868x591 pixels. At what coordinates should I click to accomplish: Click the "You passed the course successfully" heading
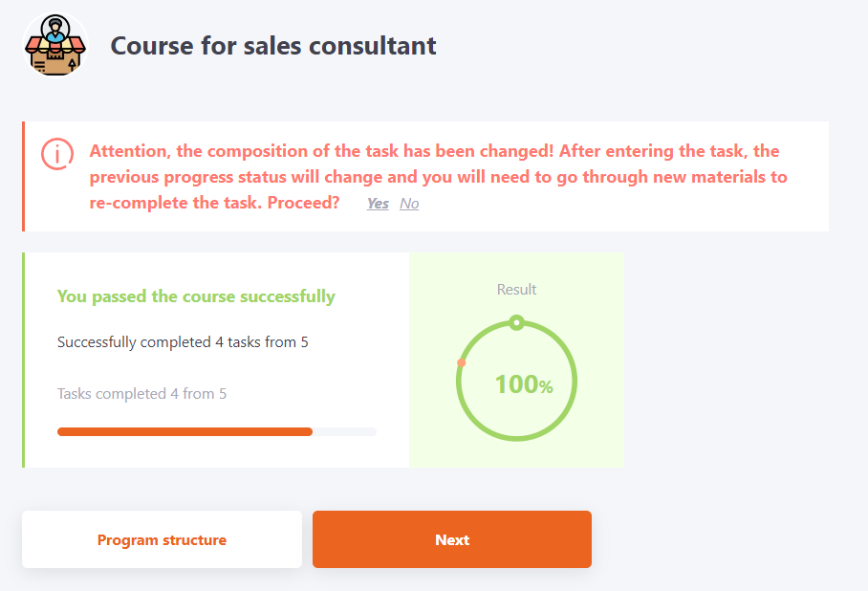click(x=196, y=296)
